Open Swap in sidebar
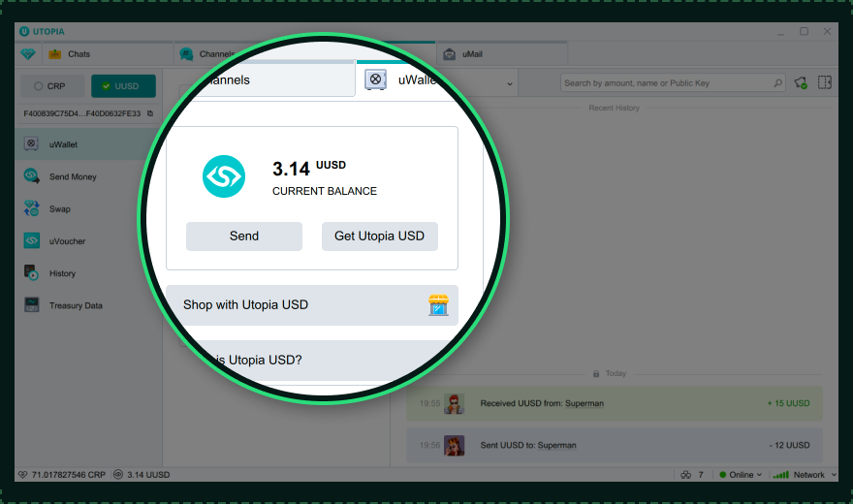The image size is (853, 504). pyautogui.click(x=88, y=208)
